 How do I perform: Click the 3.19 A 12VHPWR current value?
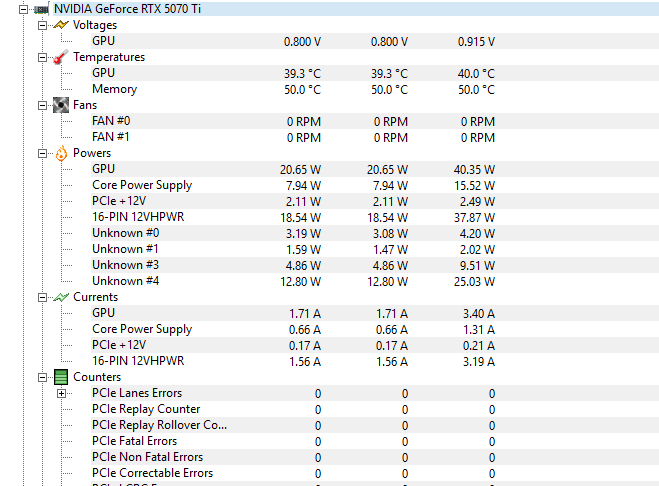(x=479, y=362)
